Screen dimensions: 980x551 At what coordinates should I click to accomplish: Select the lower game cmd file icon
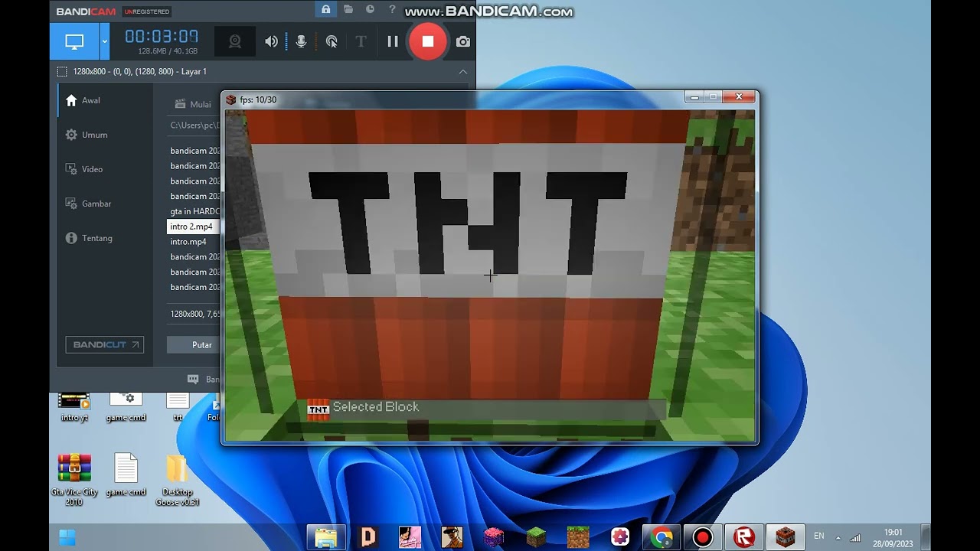point(126,475)
